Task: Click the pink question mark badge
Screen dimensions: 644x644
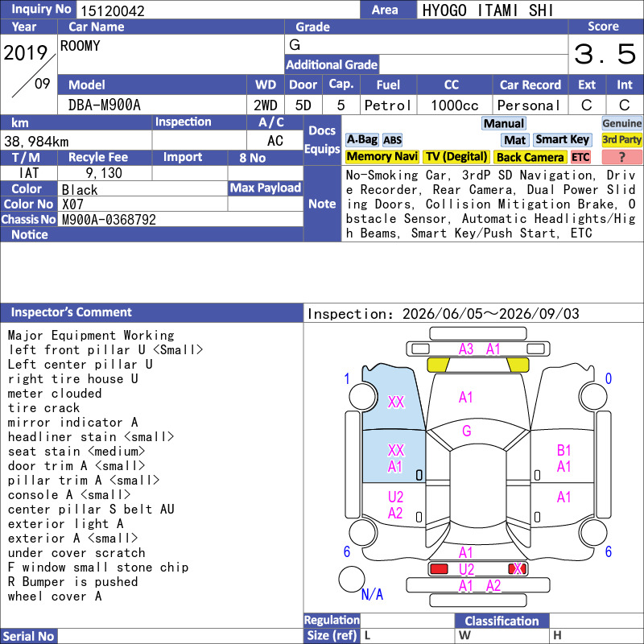Action: tap(621, 157)
